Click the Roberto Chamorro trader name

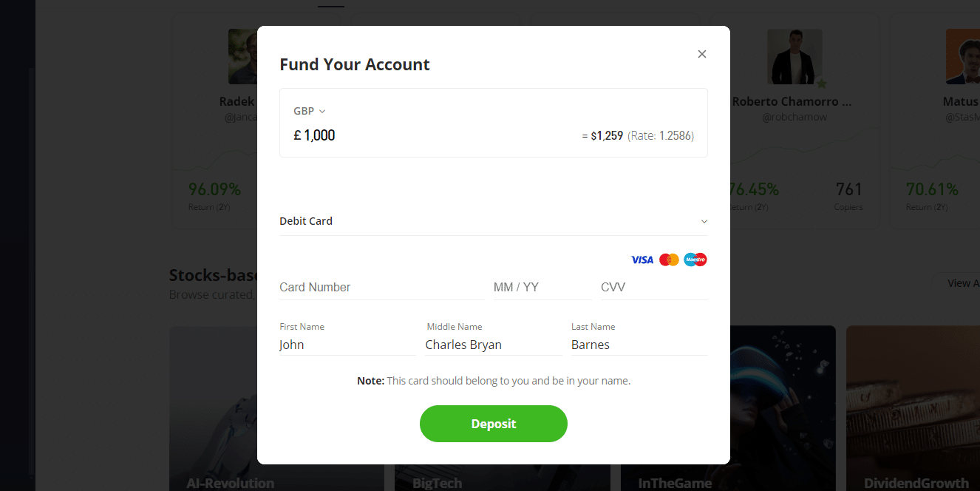point(792,102)
